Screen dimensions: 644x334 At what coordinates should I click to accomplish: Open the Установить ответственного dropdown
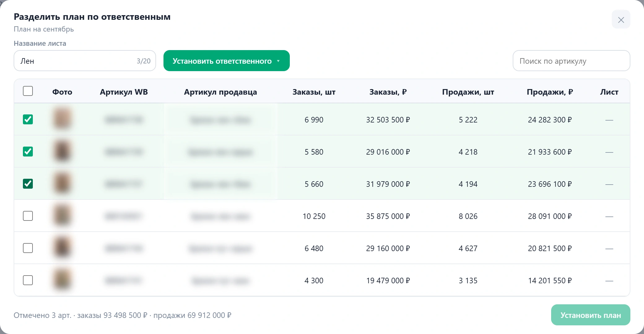(227, 61)
